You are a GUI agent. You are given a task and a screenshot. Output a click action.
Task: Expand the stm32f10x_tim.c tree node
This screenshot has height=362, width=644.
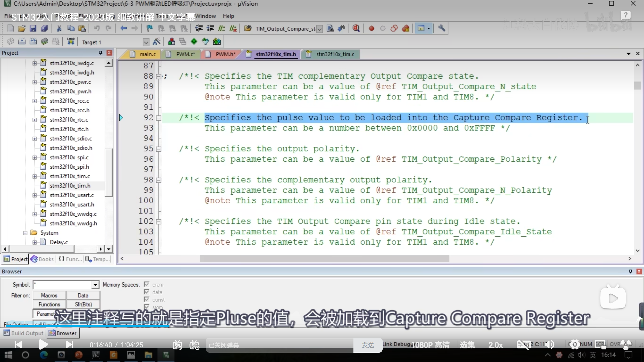click(x=35, y=176)
